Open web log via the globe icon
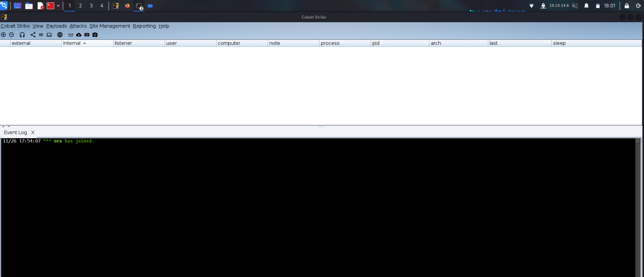The image size is (644, 277). [60, 35]
